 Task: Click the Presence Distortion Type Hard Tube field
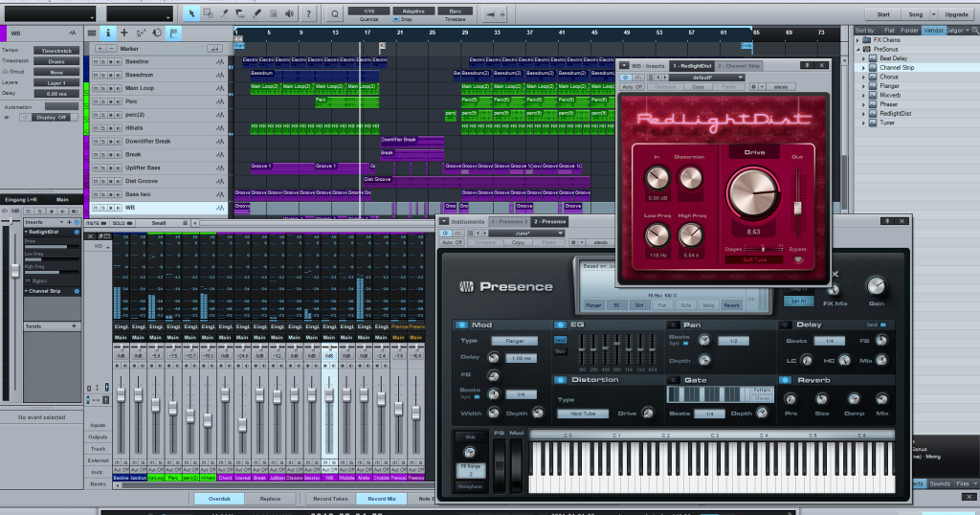[x=583, y=414]
